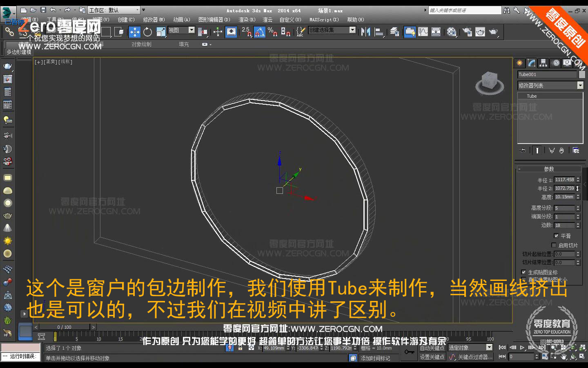Open Render Setup teapot icon
Image resolution: width=588 pixels, height=368 pixels.
(467, 31)
